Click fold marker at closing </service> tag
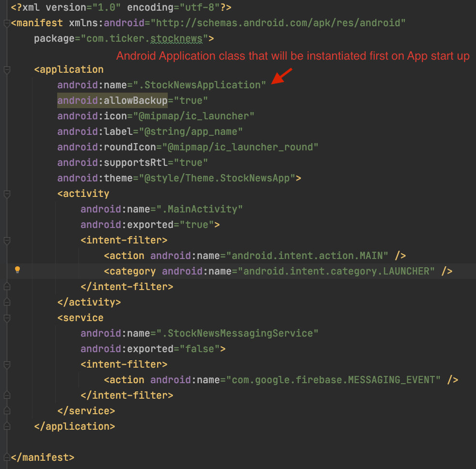 tap(7, 411)
